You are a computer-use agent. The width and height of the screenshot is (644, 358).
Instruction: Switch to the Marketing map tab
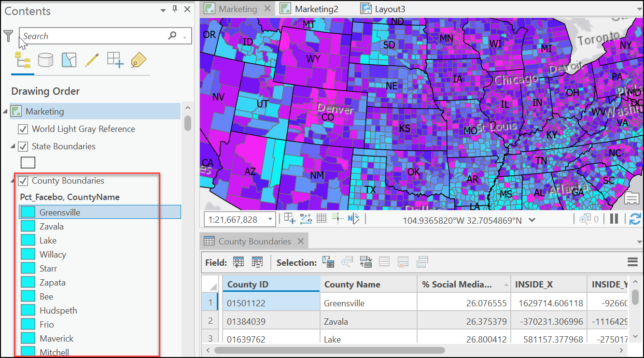click(238, 9)
